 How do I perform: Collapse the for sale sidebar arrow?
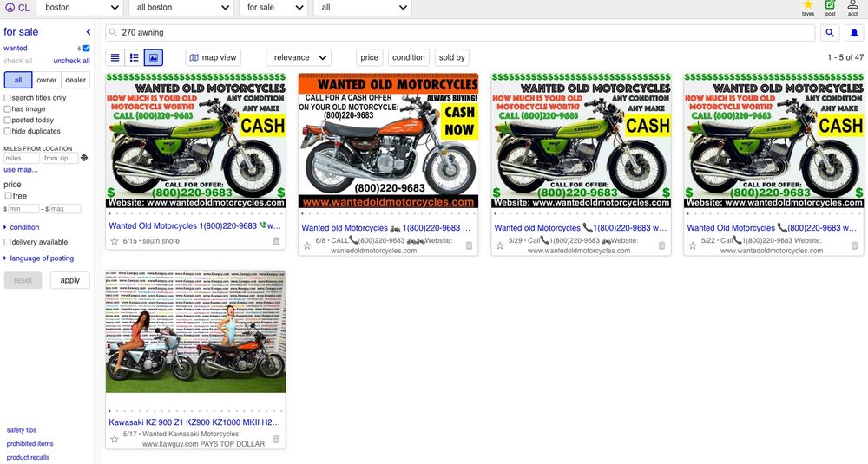(x=88, y=32)
